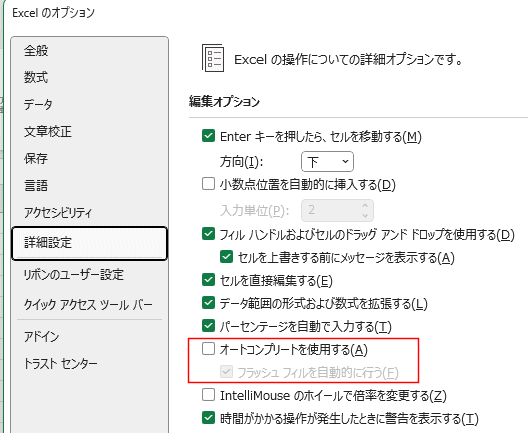Uncheck 時間がかかる操作の警告を表示する checkbox

point(208,418)
